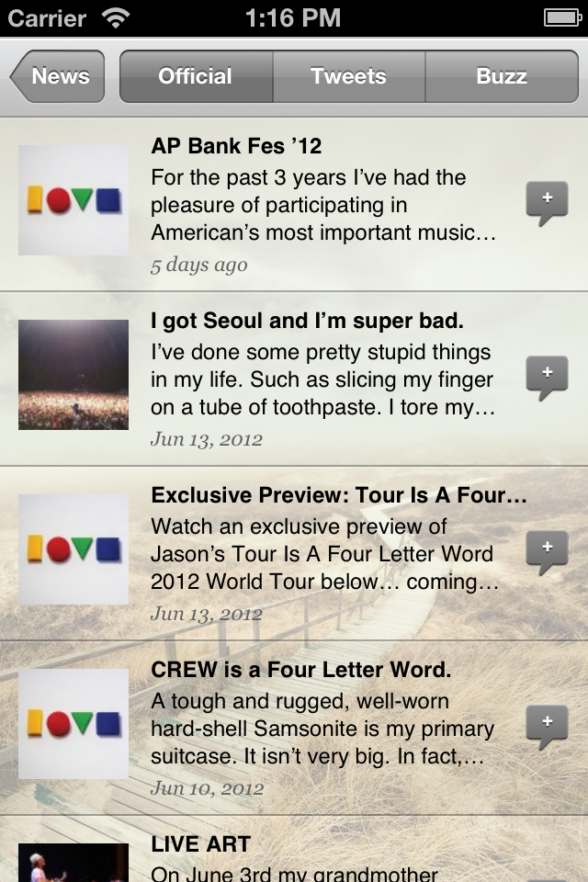Open Exclusive Preview LOVE album thumbnail

73,549
